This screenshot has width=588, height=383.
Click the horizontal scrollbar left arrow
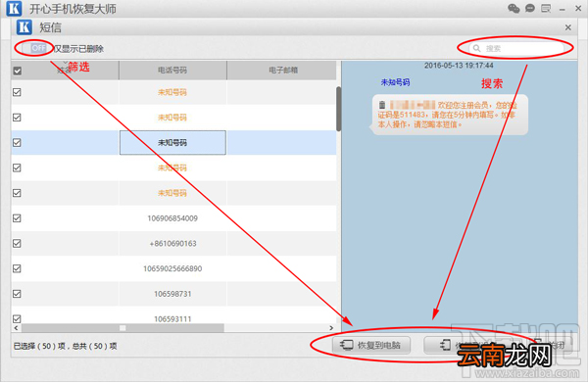[x=16, y=328]
